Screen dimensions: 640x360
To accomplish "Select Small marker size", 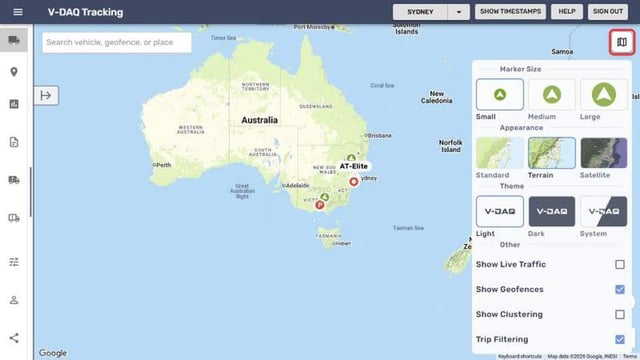I will 500,95.
